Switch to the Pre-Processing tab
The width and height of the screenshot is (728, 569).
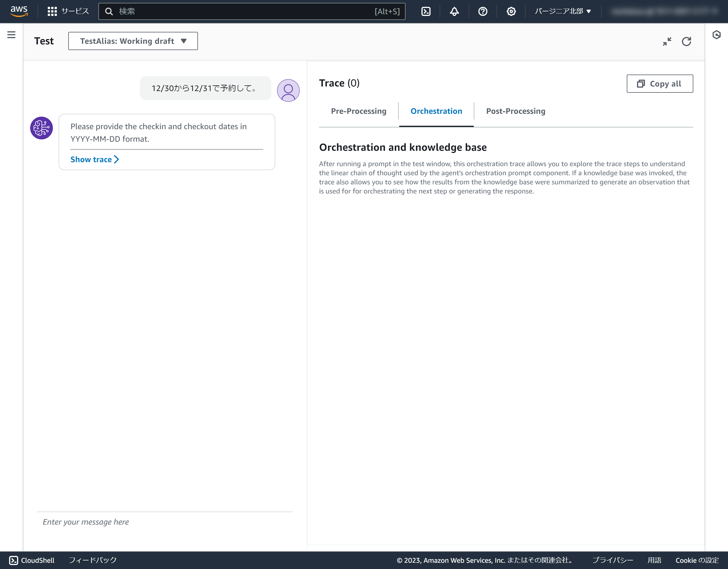coord(358,111)
